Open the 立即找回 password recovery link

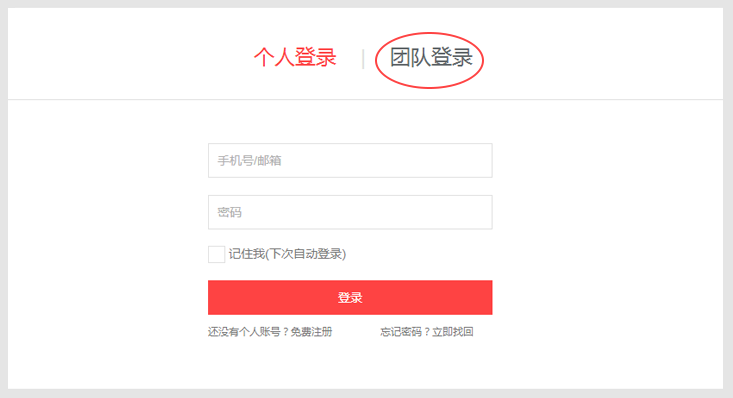click(453, 332)
